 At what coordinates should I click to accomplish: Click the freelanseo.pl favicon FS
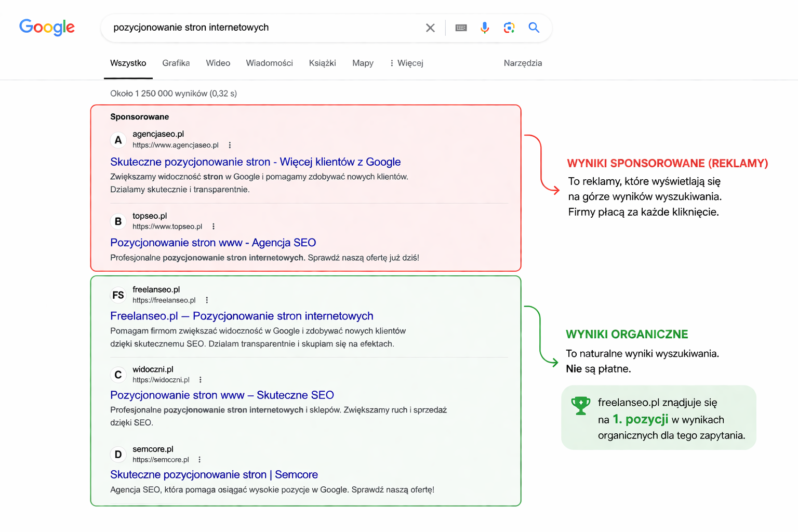(x=118, y=295)
